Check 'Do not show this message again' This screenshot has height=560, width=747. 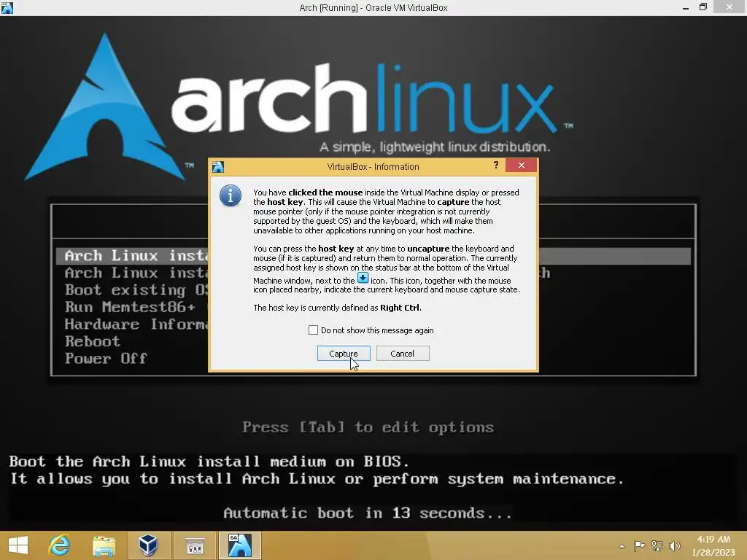[x=313, y=330]
